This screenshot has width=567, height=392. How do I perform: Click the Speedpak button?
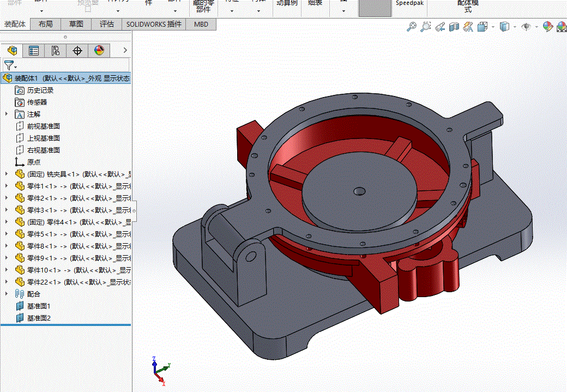tap(409, 3)
